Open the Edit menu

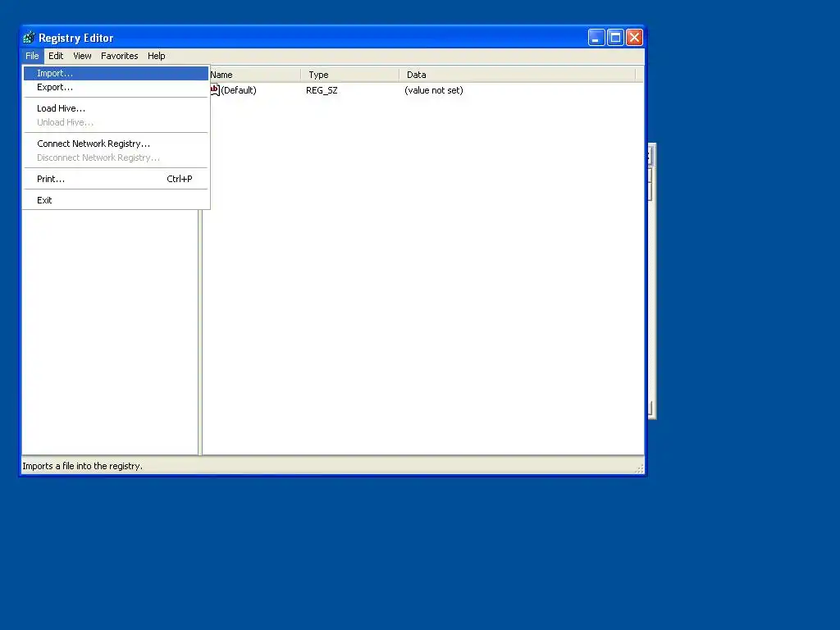(x=56, y=56)
